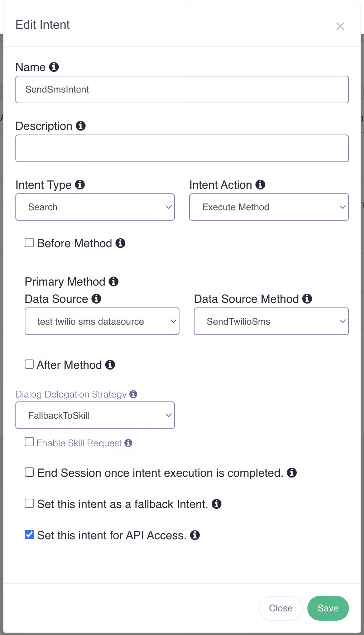Expand the FallbackToSkill strategy dropdown

pos(95,415)
